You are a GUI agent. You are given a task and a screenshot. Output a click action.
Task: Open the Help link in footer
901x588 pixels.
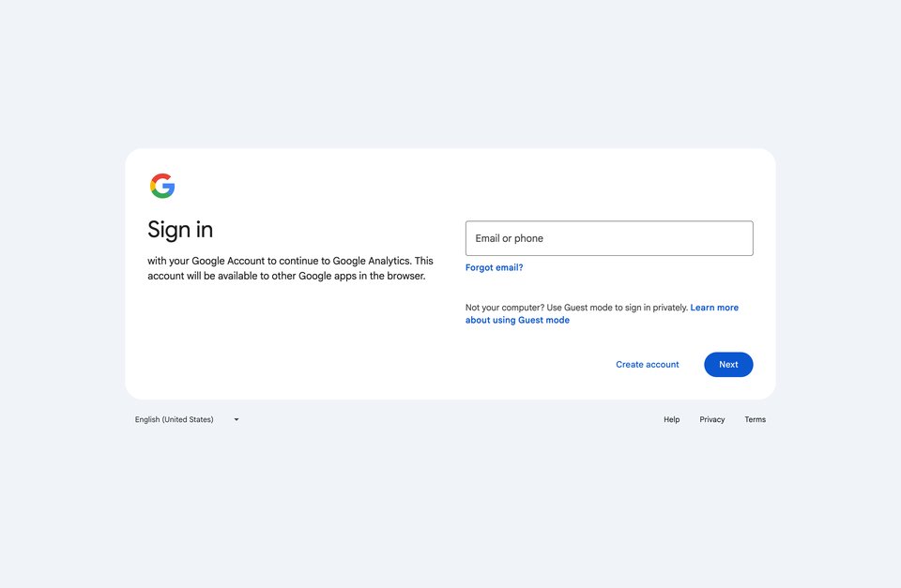tap(672, 420)
